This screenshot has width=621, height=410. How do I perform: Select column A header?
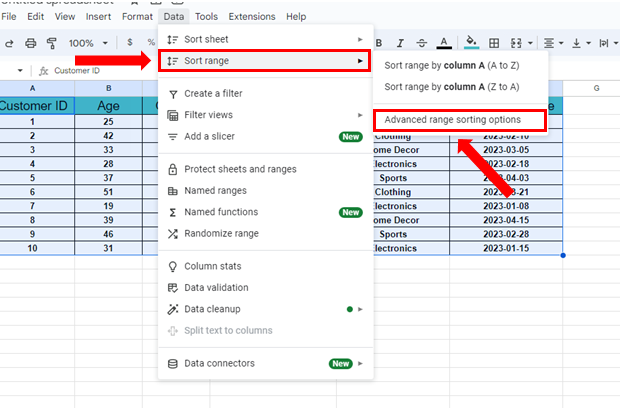[32, 88]
